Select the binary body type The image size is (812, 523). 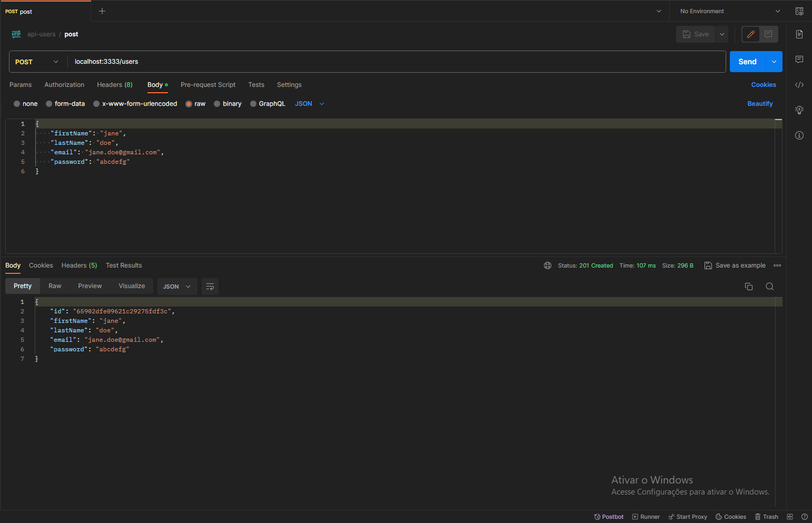pos(227,104)
